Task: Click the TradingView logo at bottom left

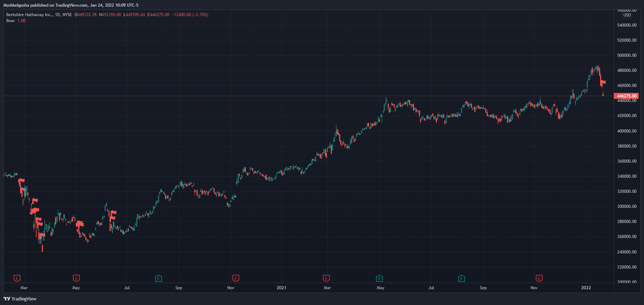Action: [x=20, y=299]
